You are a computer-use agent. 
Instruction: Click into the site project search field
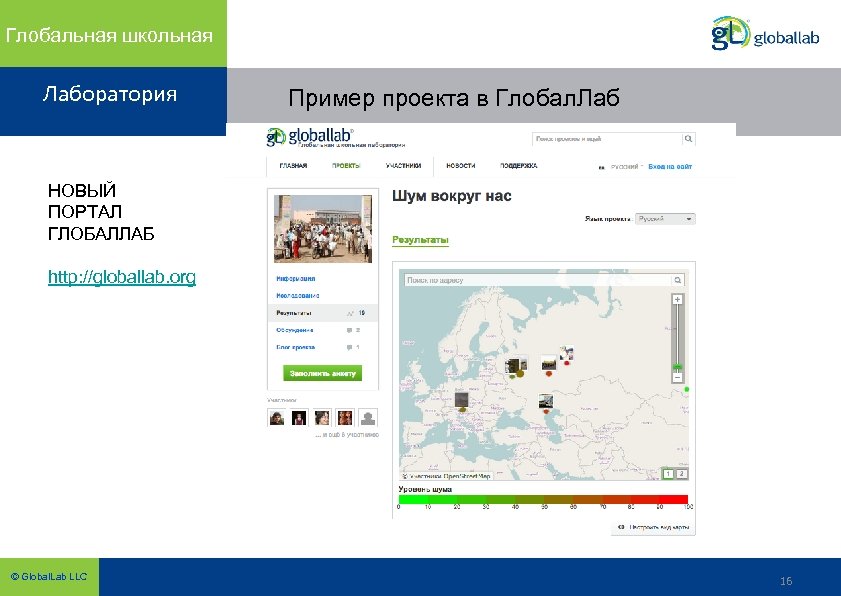(607, 139)
